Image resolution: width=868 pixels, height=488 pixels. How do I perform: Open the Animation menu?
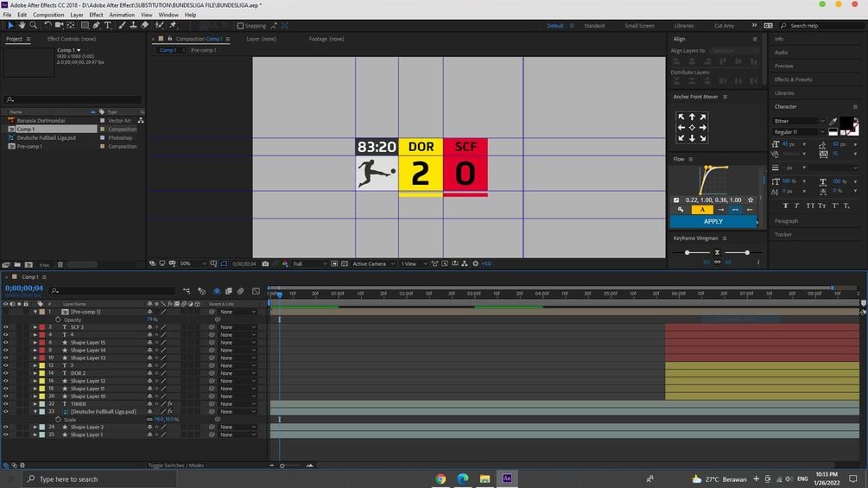point(122,15)
